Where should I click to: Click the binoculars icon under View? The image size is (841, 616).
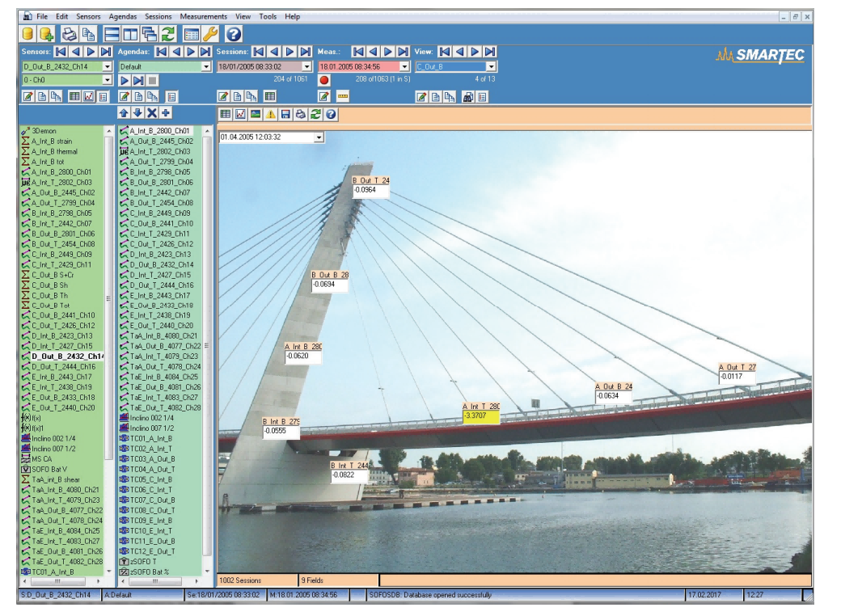click(467, 97)
